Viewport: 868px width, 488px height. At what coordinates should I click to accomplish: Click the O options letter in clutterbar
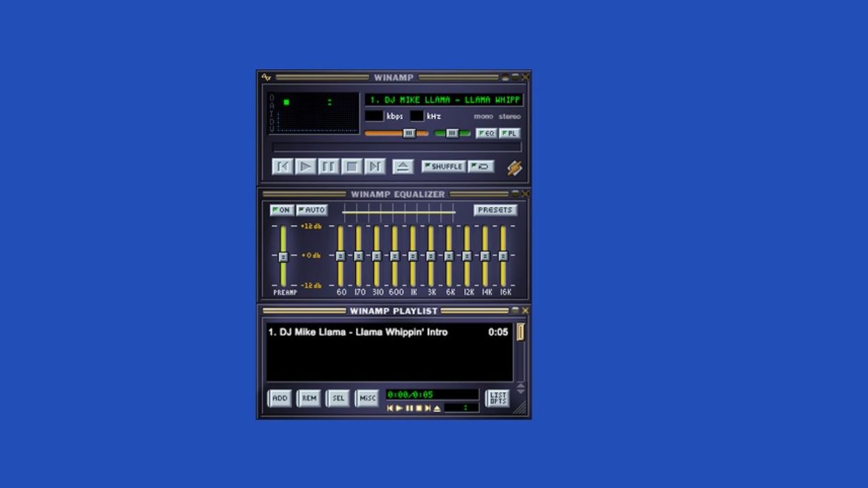tap(272, 98)
